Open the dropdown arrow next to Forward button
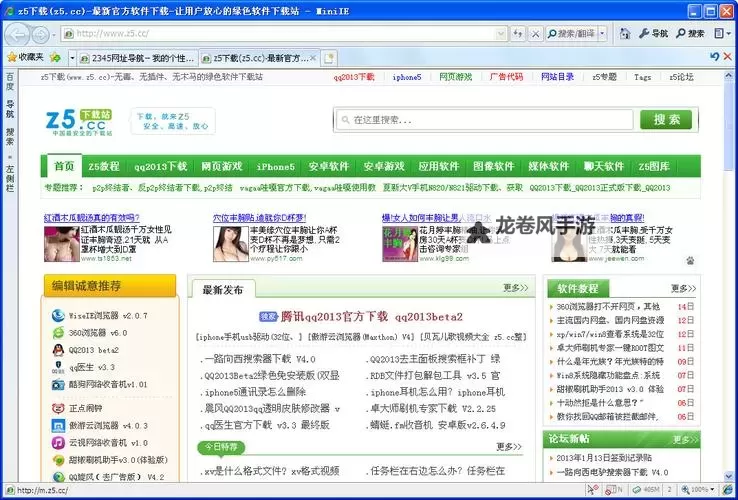Viewport: 738px width, 500px height. [54, 34]
